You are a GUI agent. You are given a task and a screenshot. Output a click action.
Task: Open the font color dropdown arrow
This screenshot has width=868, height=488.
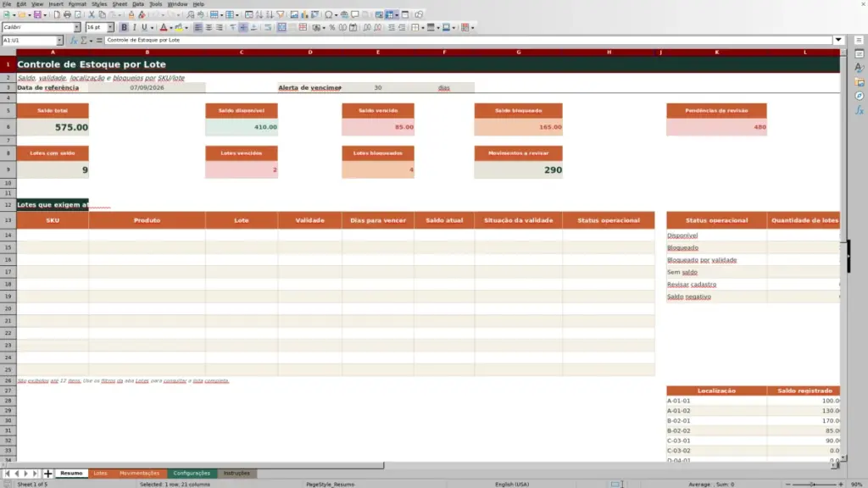(x=170, y=28)
